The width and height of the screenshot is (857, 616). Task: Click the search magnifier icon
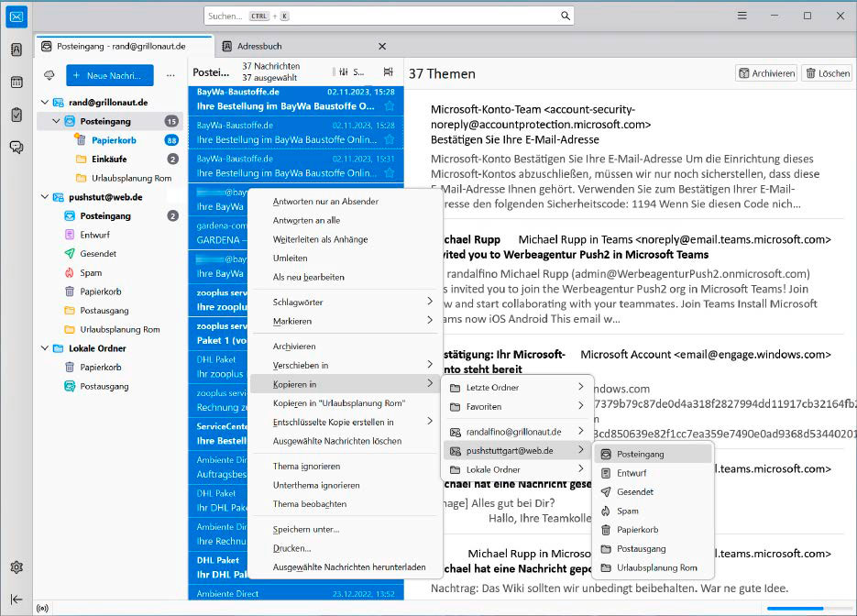point(566,16)
